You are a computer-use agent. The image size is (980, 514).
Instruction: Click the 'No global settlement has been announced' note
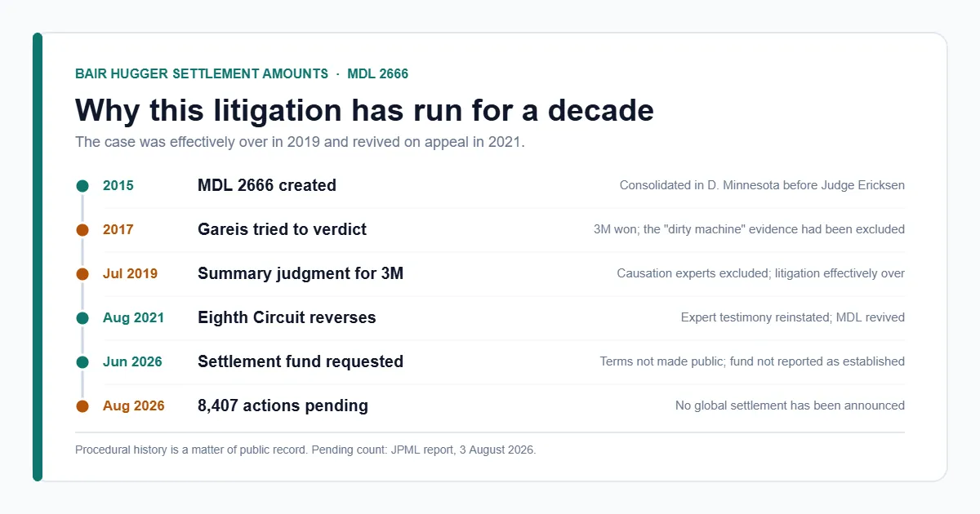[x=790, y=405]
